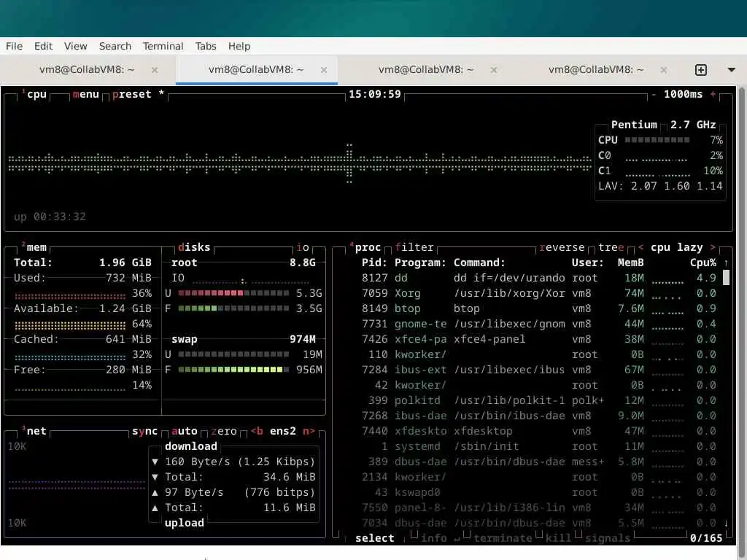The height and width of the screenshot is (560, 747).
Task: Click the download Total 34.6 MiB value
Action: point(289,477)
